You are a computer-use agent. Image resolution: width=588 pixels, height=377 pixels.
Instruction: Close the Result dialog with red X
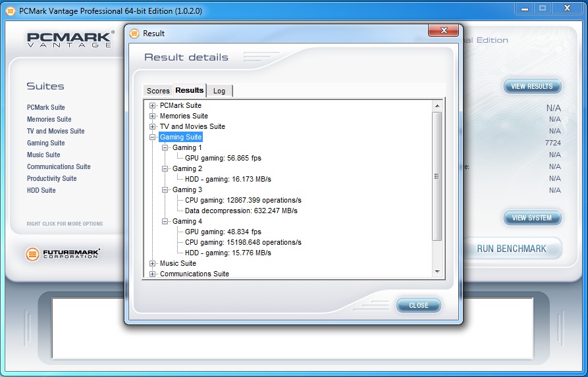tap(444, 30)
